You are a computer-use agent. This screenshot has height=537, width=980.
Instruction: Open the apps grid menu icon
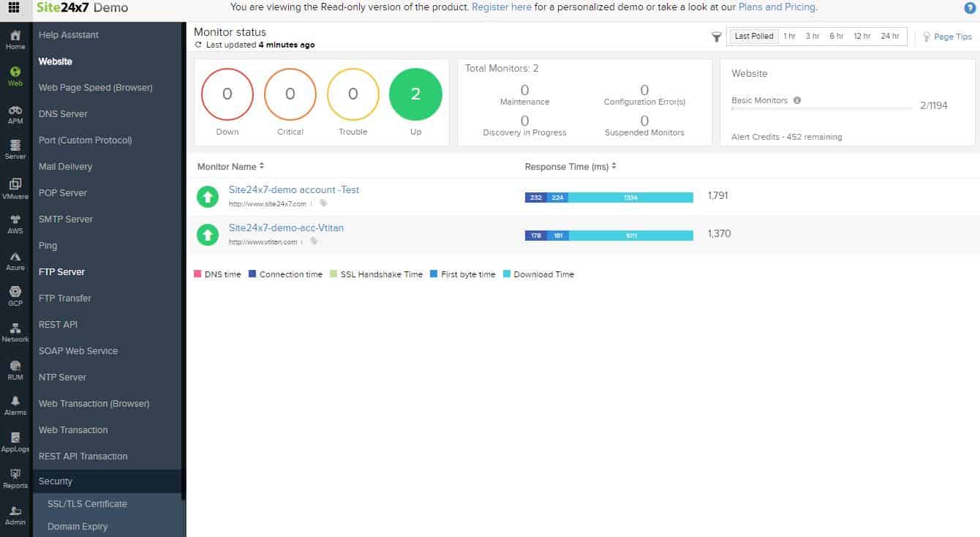pyautogui.click(x=13, y=8)
